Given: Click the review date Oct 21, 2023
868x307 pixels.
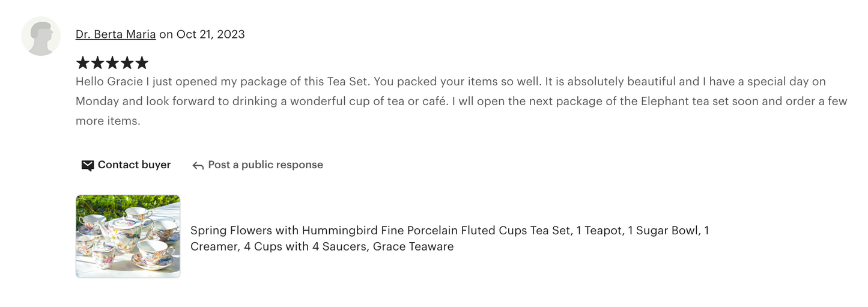Looking at the screenshot, I should pyautogui.click(x=210, y=34).
